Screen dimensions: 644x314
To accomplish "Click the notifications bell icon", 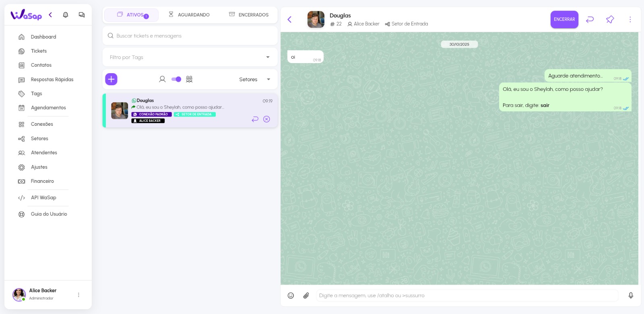I will click(66, 15).
